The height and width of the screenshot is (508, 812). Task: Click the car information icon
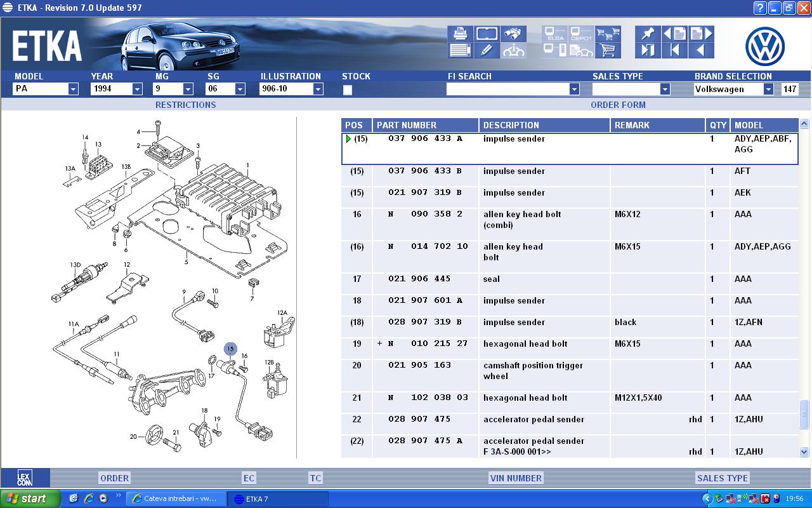pos(513,50)
